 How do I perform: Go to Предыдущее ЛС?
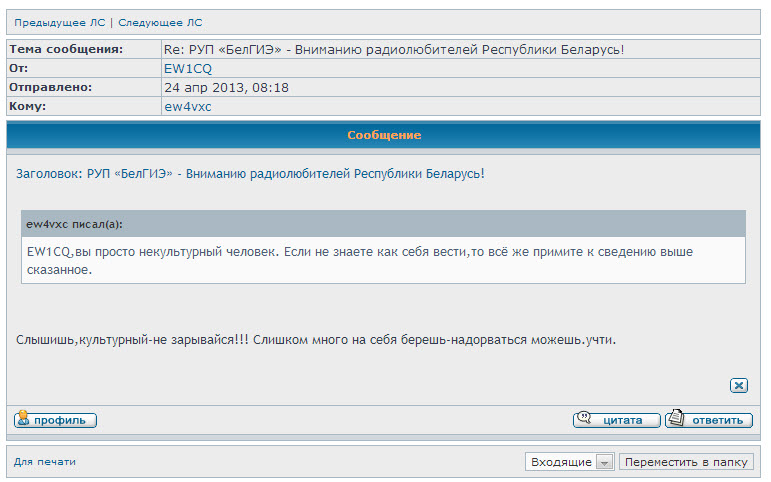point(59,22)
